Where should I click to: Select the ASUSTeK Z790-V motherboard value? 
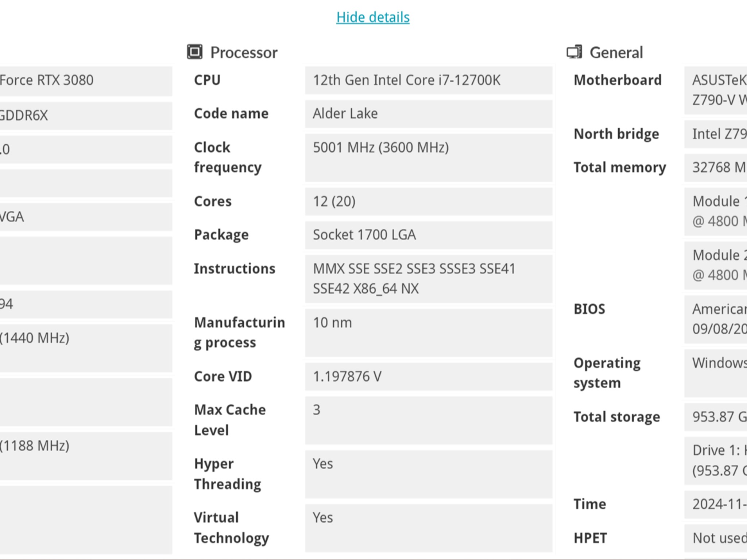(716, 90)
